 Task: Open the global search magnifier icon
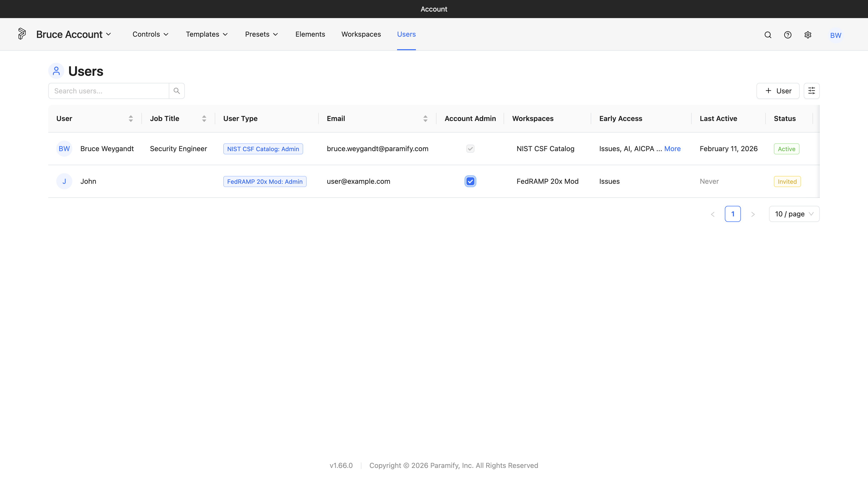(768, 35)
